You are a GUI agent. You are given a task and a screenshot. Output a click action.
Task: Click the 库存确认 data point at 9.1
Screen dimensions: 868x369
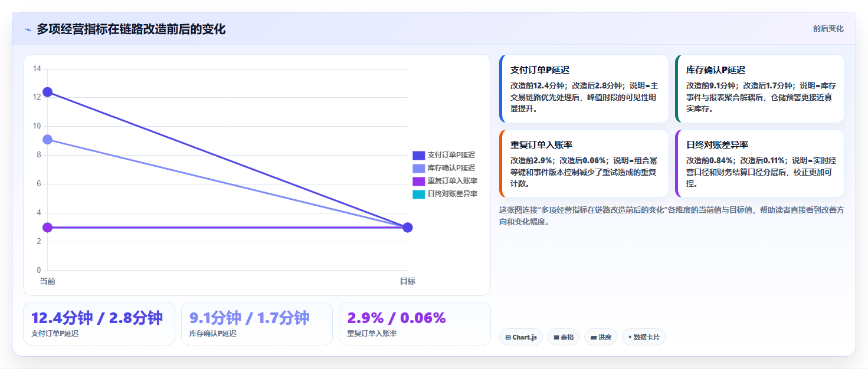coord(47,140)
